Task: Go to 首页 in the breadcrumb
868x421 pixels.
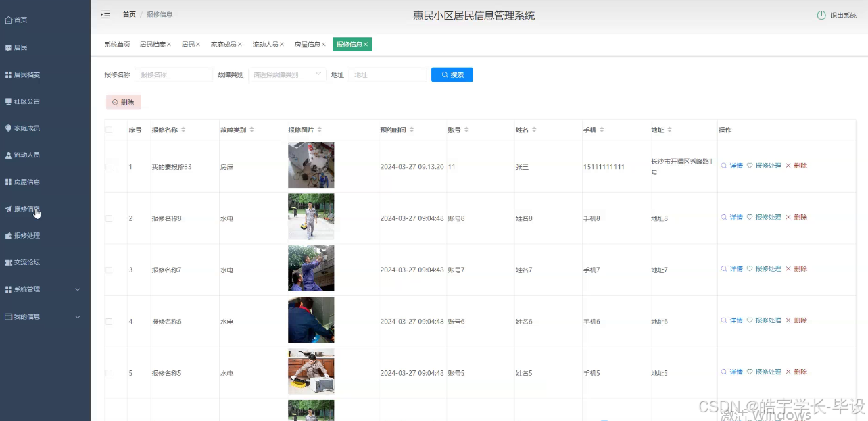Action: [129, 14]
